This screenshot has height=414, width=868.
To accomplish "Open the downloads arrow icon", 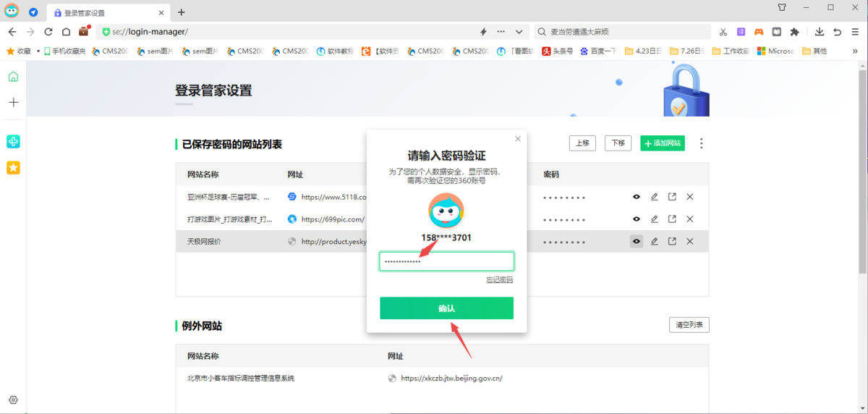I will pos(820,32).
